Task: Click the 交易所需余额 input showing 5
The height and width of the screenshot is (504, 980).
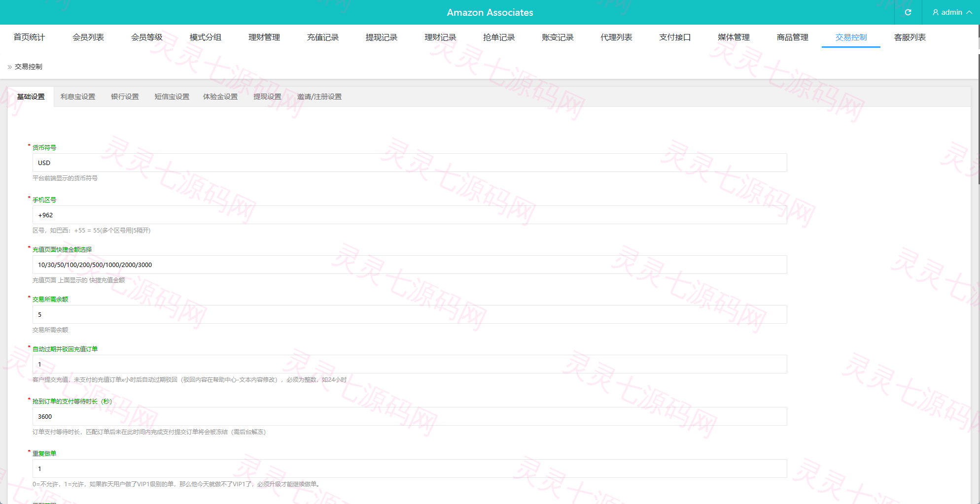Action: 410,314
